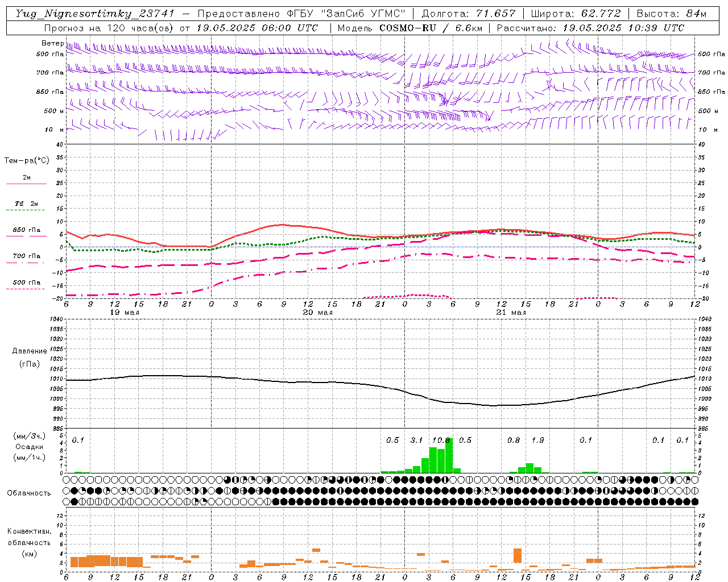Click the 0.8 precipitation total

point(514,440)
